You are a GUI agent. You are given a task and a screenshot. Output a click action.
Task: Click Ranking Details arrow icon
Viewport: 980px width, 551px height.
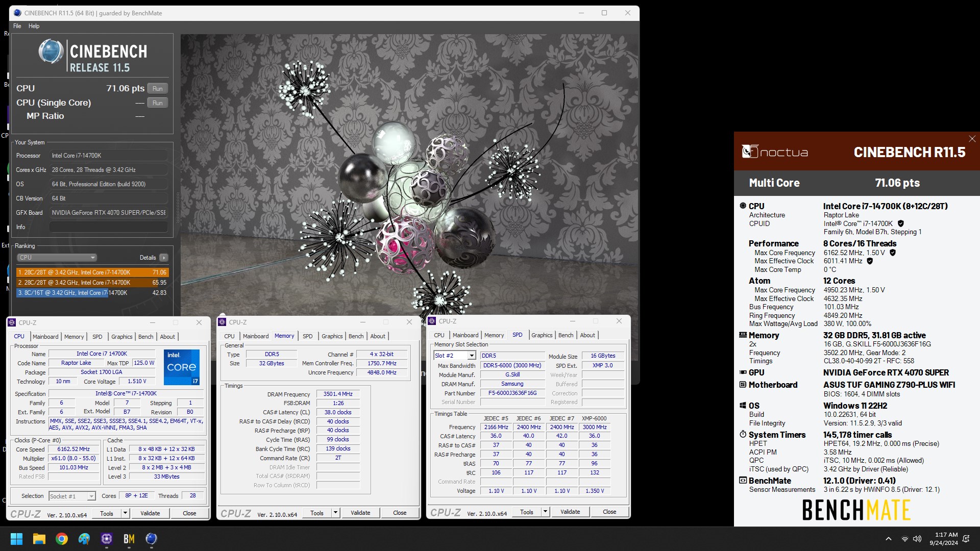pos(164,258)
